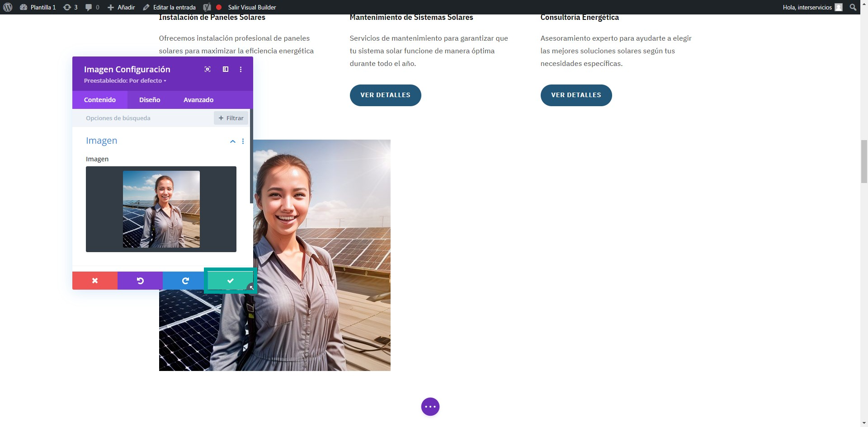This screenshot has width=868, height=427.
Task: Open the Preestablecido: Por defecto dropdown
Action: tap(125, 80)
